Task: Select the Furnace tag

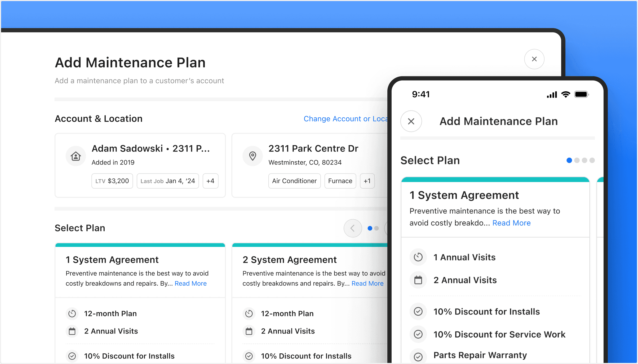Action: click(340, 181)
